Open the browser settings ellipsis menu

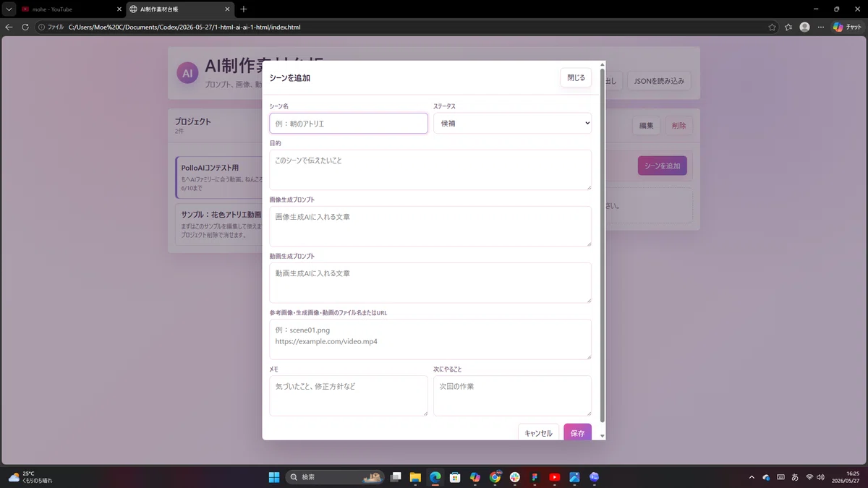(x=820, y=27)
